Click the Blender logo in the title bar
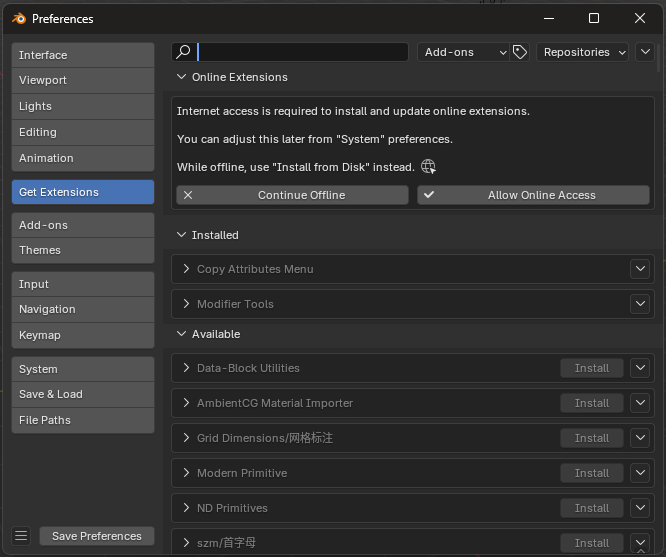666x557 pixels. [19, 18]
